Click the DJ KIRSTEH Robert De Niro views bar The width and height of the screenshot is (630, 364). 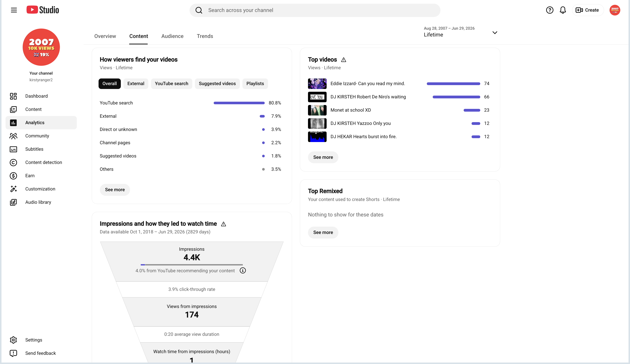click(x=456, y=97)
